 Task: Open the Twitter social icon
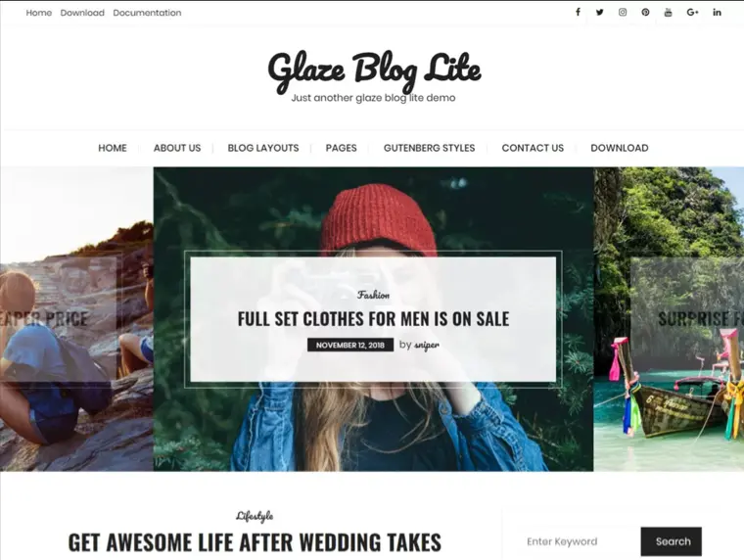(600, 13)
